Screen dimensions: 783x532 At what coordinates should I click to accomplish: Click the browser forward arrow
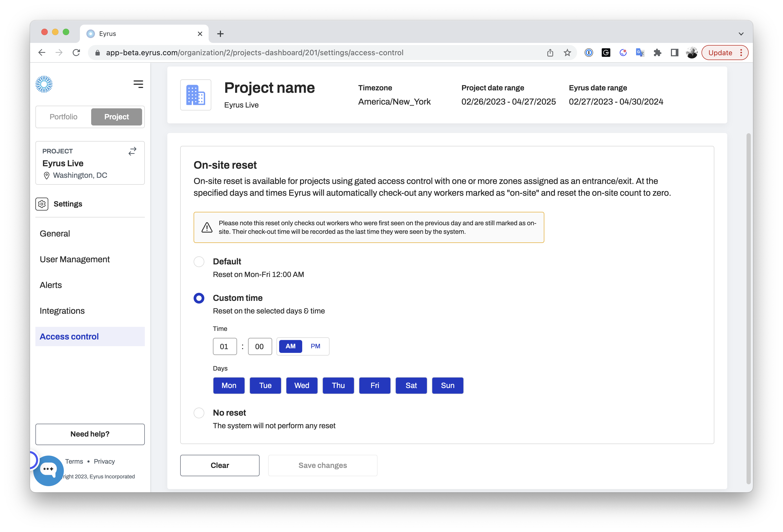pyautogui.click(x=59, y=53)
